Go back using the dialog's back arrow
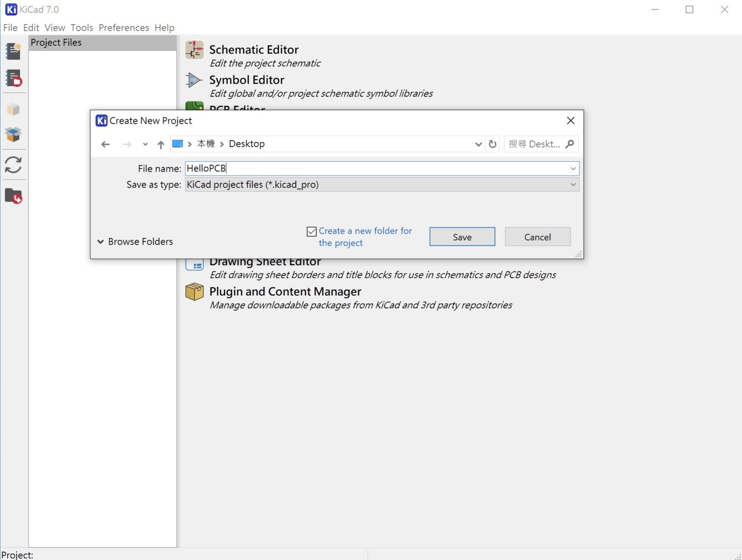 [105, 144]
